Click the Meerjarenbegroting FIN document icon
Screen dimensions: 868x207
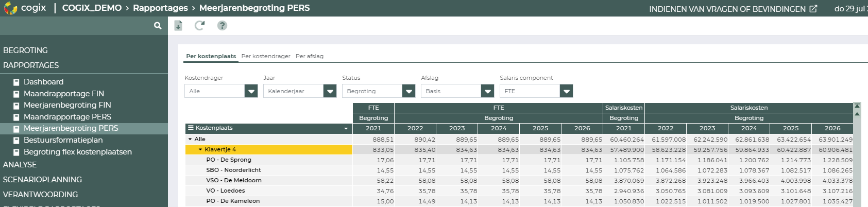pos(16,105)
